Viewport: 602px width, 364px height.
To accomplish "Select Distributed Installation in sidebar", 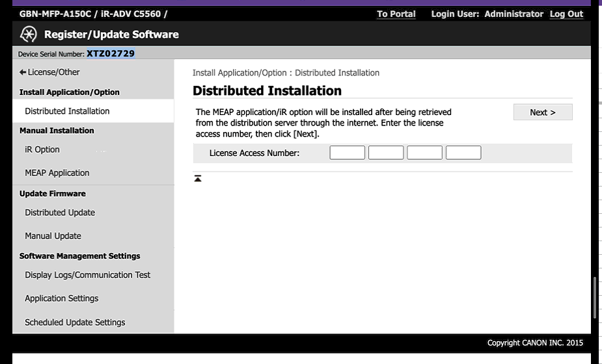I will (x=93, y=111).
